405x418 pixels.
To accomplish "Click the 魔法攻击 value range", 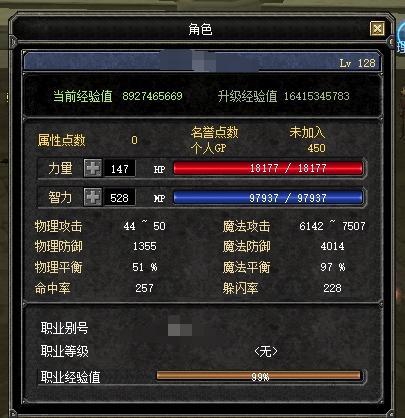I will pos(332,226).
